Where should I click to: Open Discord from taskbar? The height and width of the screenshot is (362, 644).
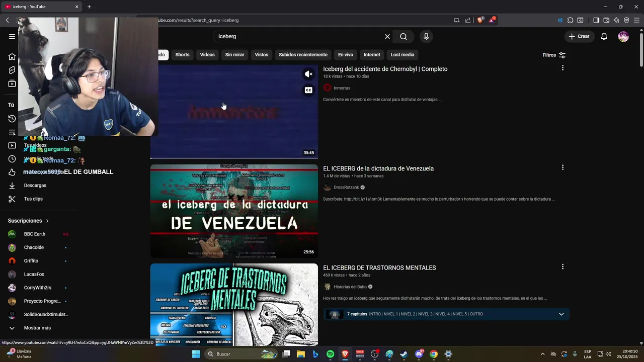(x=419, y=354)
